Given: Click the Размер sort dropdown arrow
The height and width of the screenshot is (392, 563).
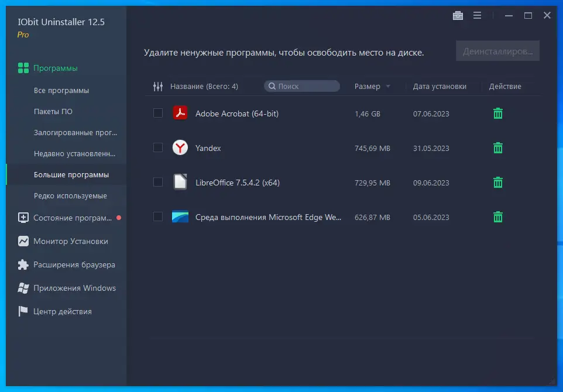Looking at the screenshot, I should (388, 87).
